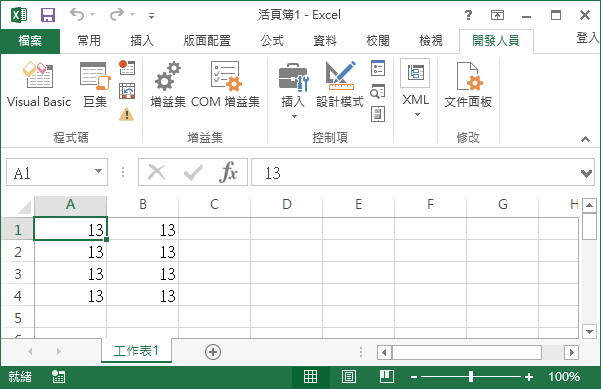Open the Visual Basic editor
This screenshot has width=601, height=389.
point(39,85)
